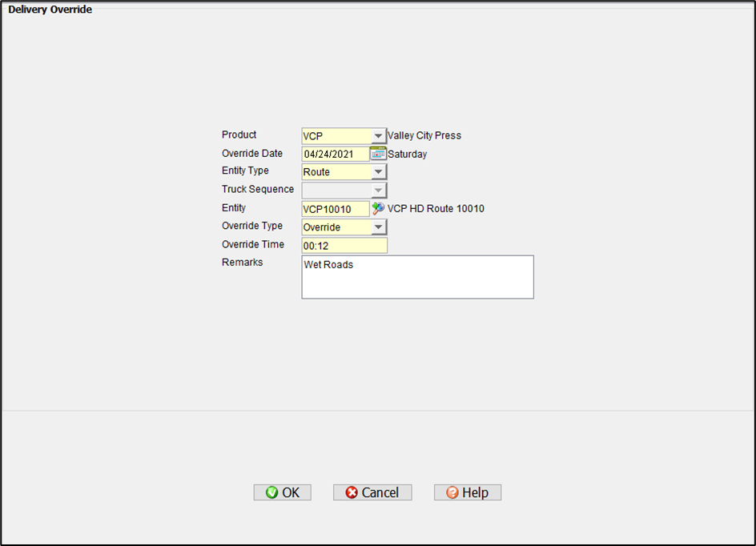Click the VCP HD Route 10010 description
Viewport: 756px width, 546px height.
[436, 209]
